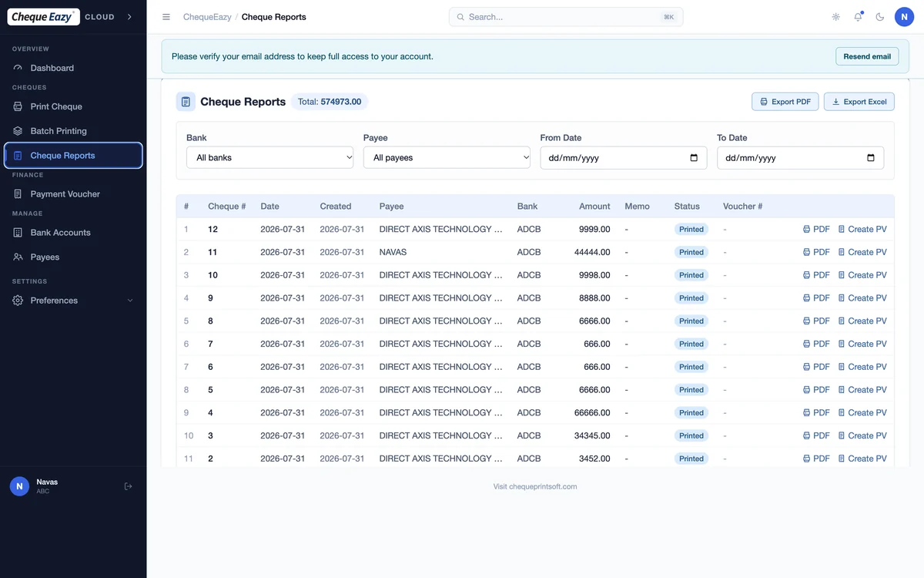Click the NAVAS payee cell
The image size is (924, 578).
pos(393,252)
